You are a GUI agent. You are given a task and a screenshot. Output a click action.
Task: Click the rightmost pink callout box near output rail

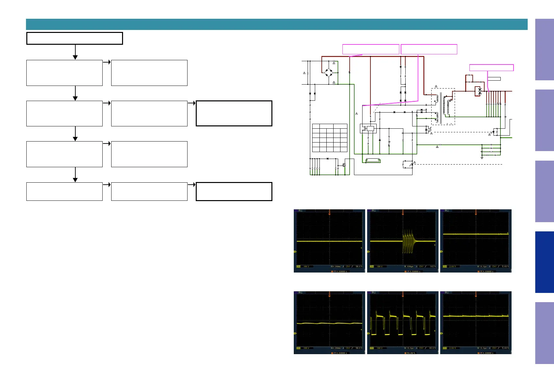[491, 67]
